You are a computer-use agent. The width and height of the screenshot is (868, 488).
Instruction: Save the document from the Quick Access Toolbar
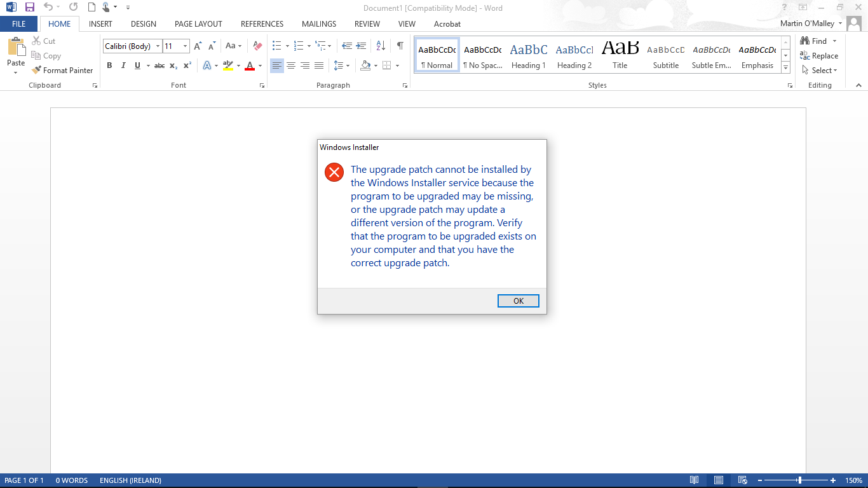(x=30, y=8)
